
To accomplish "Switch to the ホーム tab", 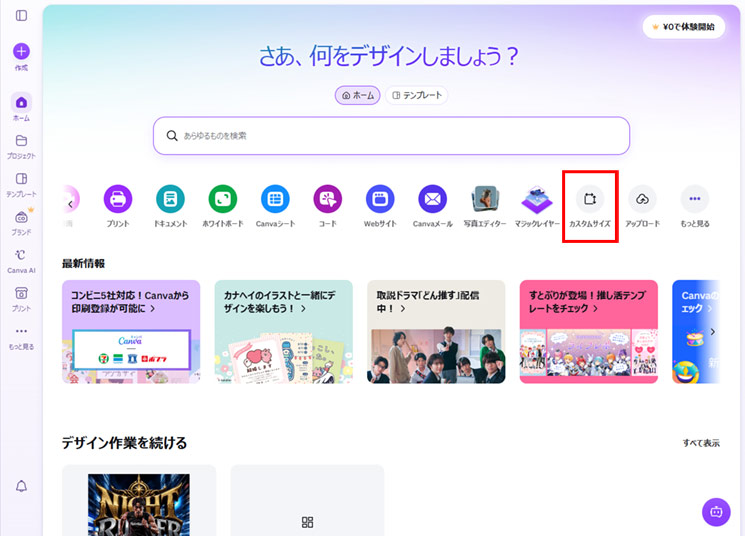I will coord(358,96).
